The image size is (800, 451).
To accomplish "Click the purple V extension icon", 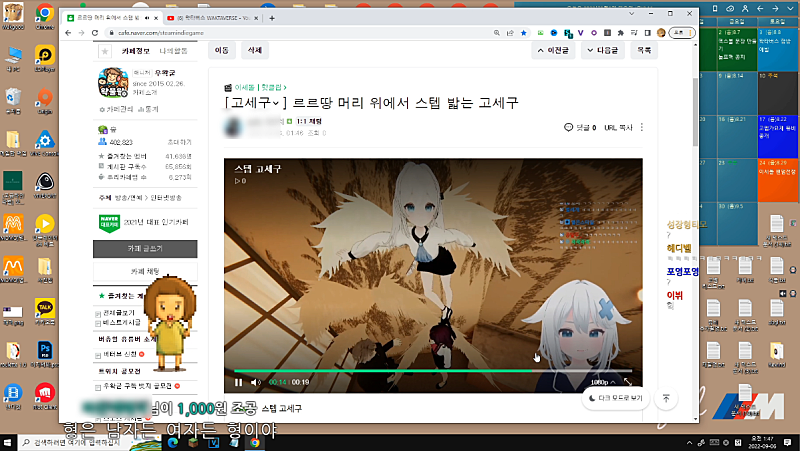I will click(x=581, y=33).
